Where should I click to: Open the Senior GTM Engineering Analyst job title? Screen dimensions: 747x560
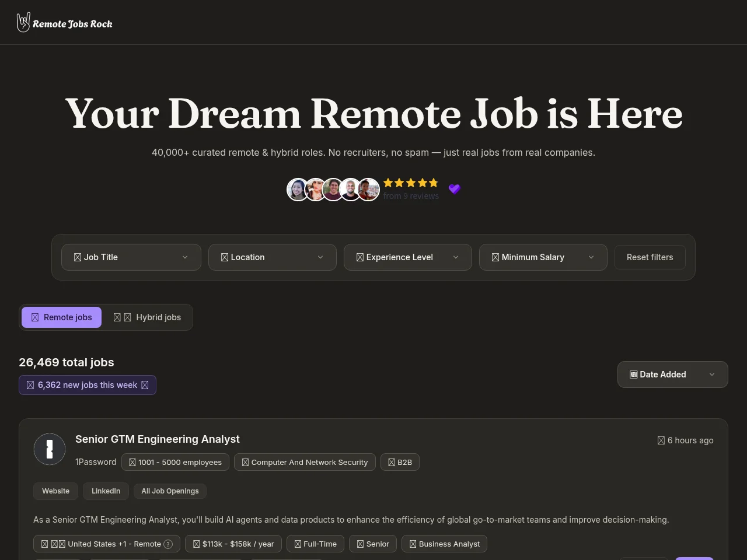158,439
